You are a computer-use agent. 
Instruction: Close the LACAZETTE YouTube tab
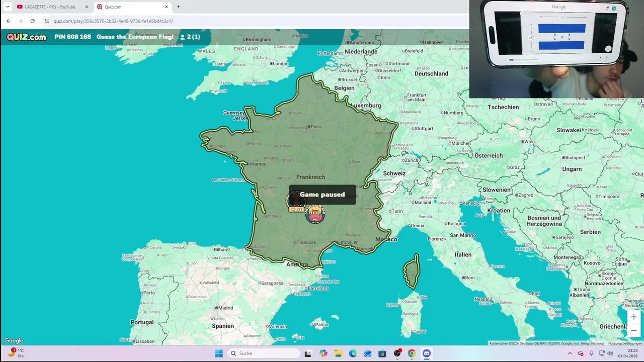pyautogui.click(x=87, y=7)
